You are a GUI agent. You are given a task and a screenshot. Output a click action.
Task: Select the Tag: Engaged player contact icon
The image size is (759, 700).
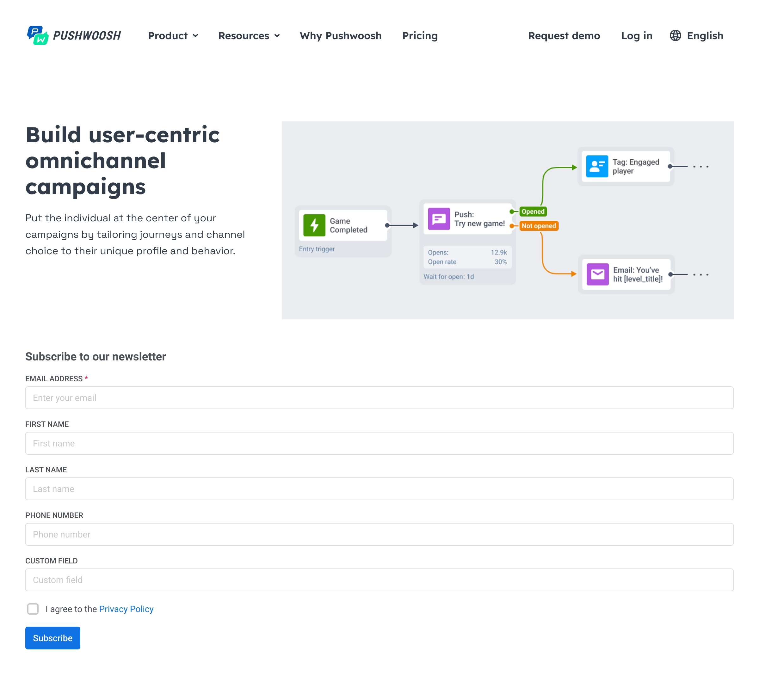tap(596, 166)
